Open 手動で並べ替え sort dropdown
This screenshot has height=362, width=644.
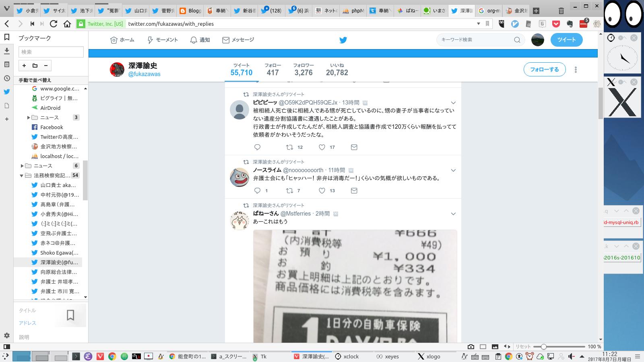point(51,80)
